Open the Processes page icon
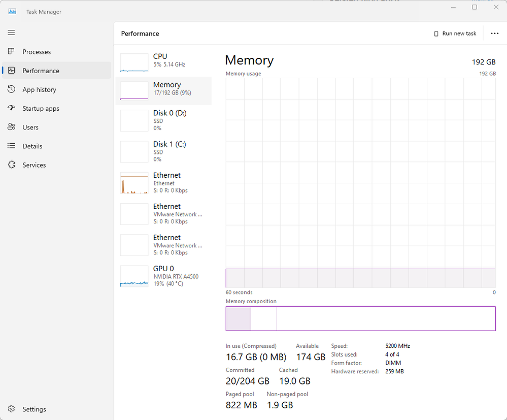Viewport: 507px width, 420px height. coord(11,52)
